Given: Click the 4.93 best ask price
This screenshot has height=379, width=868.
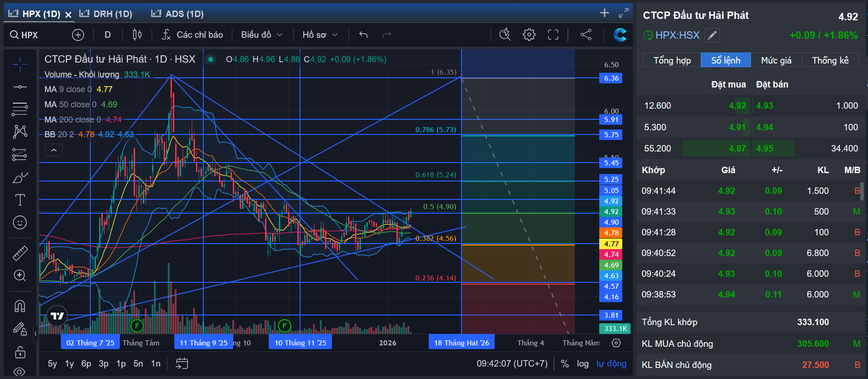Looking at the screenshot, I should point(765,105).
